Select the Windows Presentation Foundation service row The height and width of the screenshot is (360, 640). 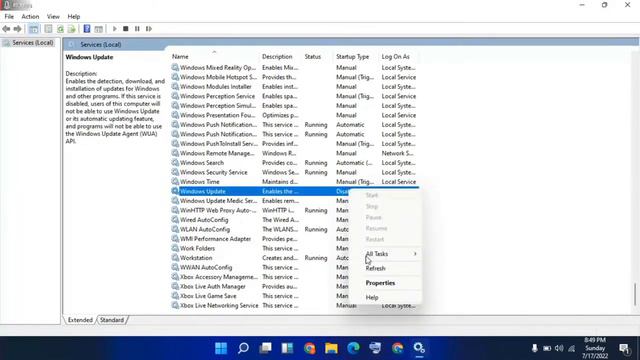coord(294,115)
